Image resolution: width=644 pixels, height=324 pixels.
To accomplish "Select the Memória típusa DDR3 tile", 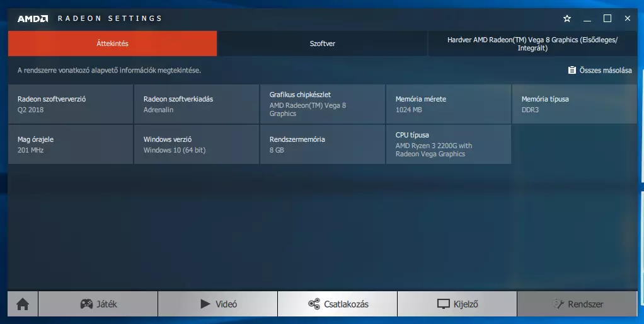I will coord(575,104).
